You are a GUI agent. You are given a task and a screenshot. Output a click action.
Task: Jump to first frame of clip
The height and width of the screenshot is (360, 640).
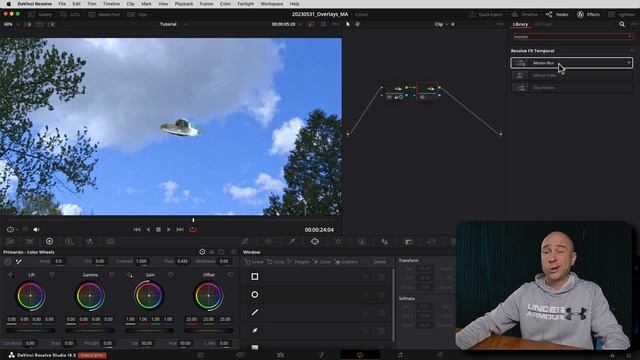click(137, 230)
